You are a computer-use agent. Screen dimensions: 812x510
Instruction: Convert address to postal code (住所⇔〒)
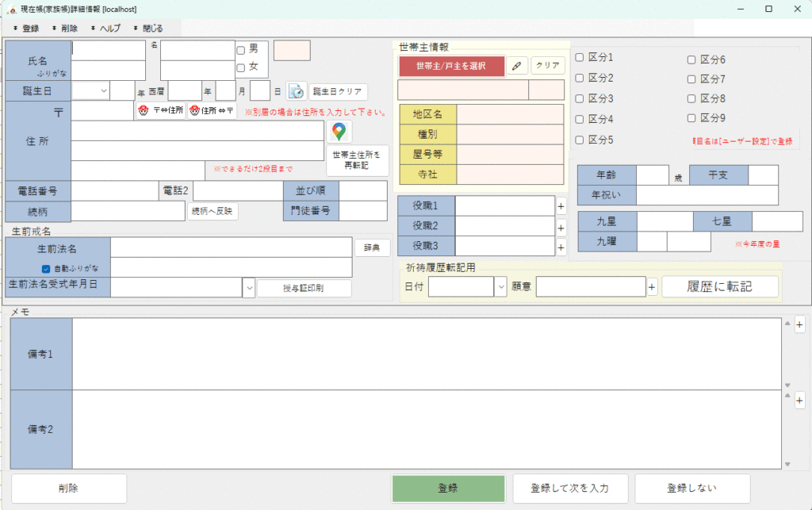tap(212, 111)
